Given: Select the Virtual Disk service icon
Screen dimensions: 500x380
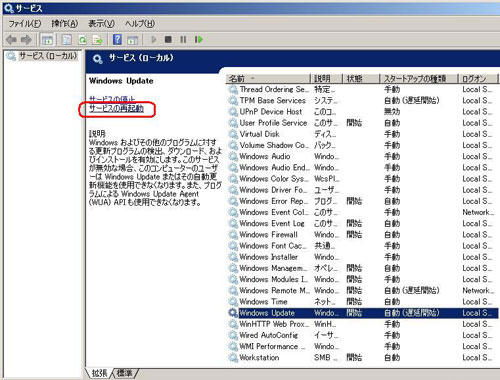Looking at the screenshot, I should [x=233, y=134].
